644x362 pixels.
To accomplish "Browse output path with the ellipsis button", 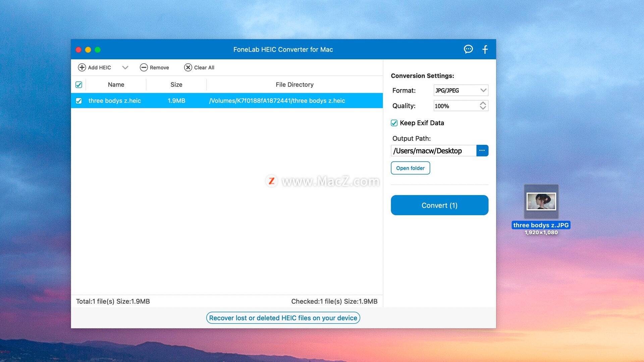I will [x=482, y=150].
